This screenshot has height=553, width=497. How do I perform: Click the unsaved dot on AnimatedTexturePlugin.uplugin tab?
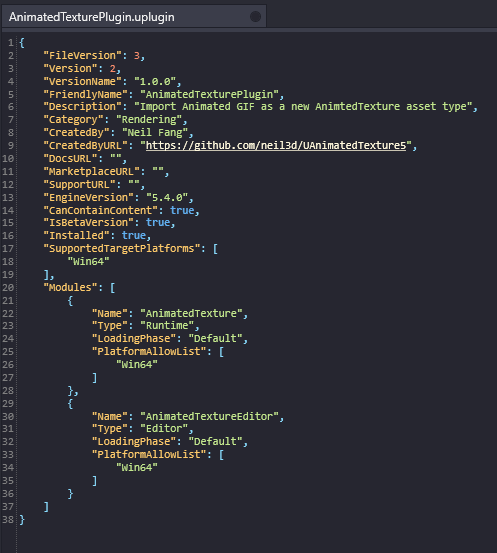(x=255, y=17)
